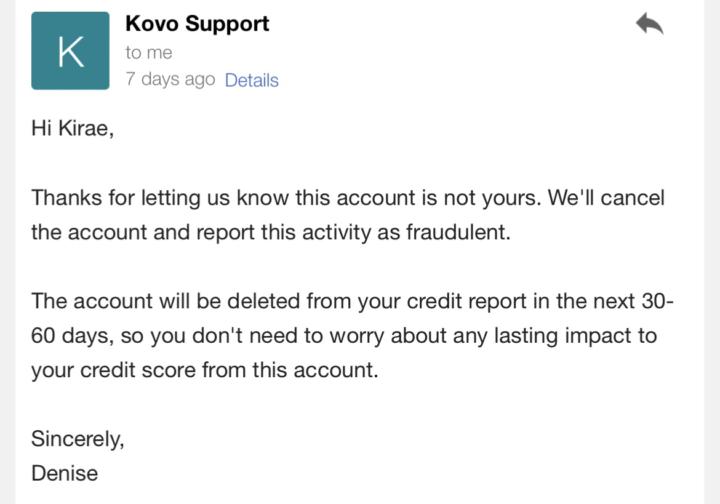The height and width of the screenshot is (504, 720).
Task: Open the Kovo Support avatar with letter K
Action: point(70,50)
